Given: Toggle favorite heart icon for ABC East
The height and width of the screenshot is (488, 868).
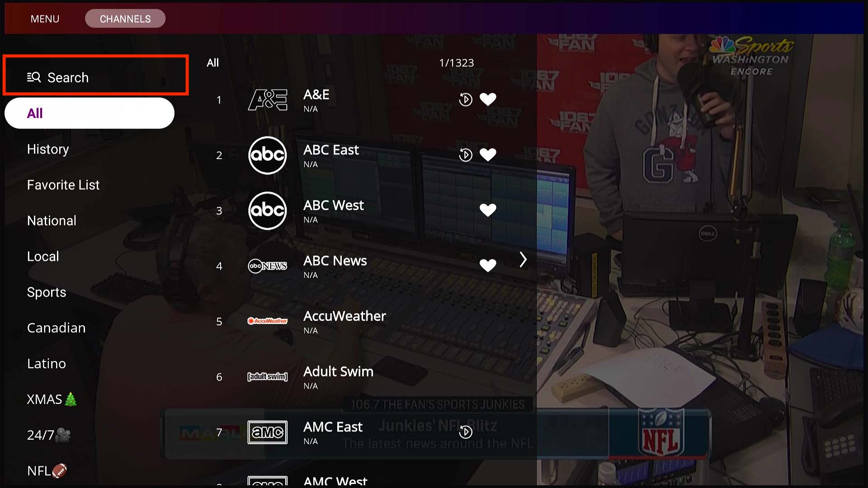Looking at the screenshot, I should tap(488, 155).
